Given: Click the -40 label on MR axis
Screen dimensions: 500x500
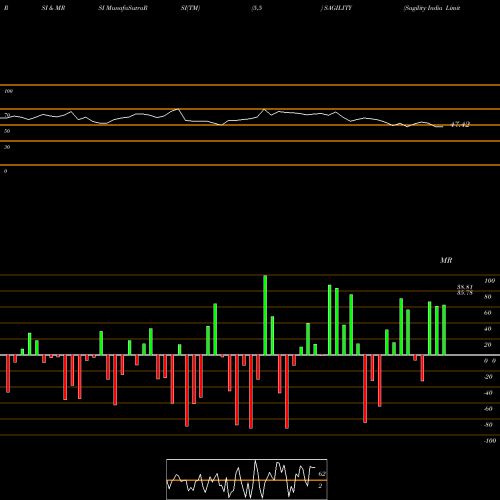Looking at the screenshot, I should [488, 393].
